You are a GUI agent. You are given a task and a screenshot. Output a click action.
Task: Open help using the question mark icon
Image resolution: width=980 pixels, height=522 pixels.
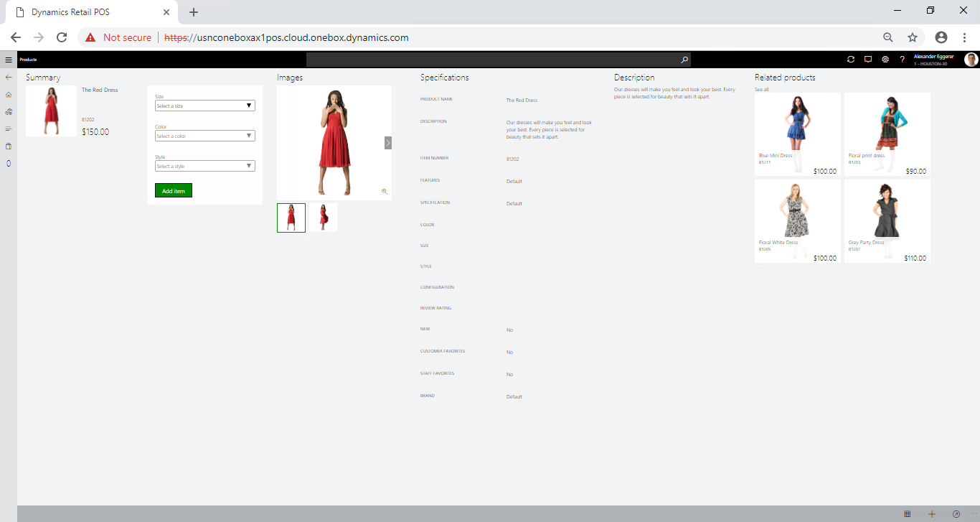[x=902, y=59]
